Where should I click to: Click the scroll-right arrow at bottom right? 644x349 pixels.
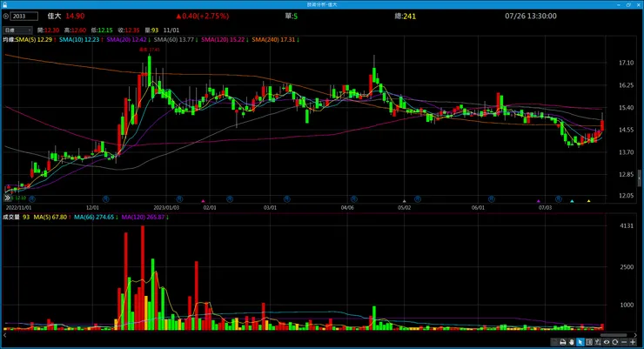coord(636,335)
